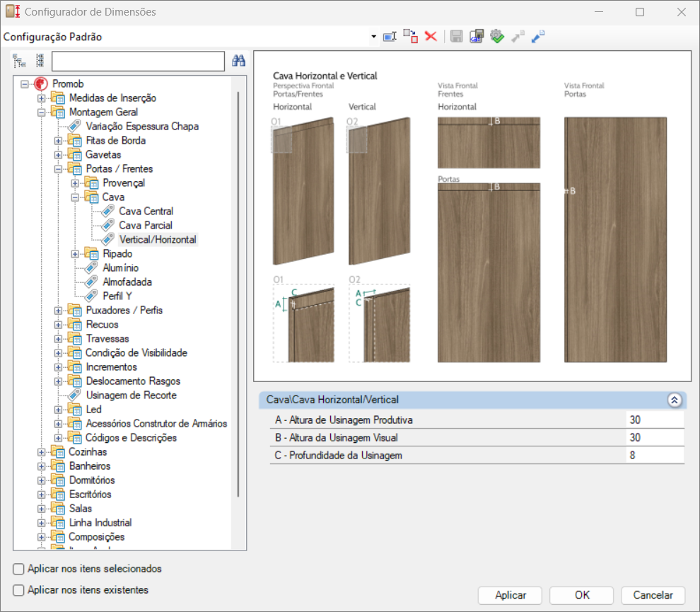The height and width of the screenshot is (612, 700).
Task: Select Recuos in the tree
Action: point(103,324)
